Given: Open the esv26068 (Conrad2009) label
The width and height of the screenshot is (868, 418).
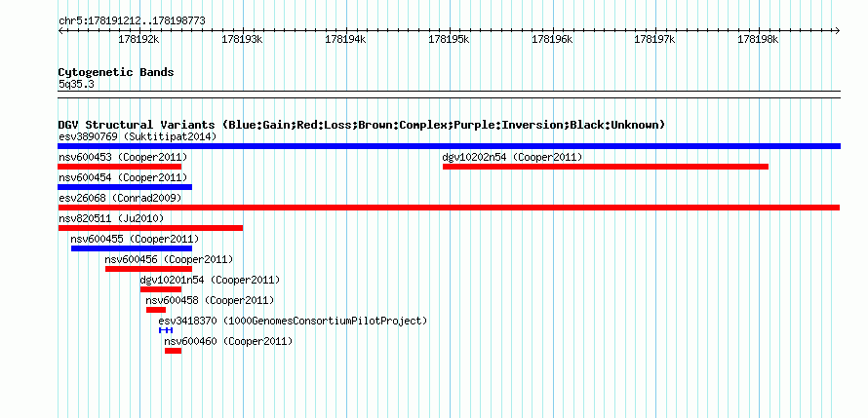Looking at the screenshot, I should click(x=120, y=198).
